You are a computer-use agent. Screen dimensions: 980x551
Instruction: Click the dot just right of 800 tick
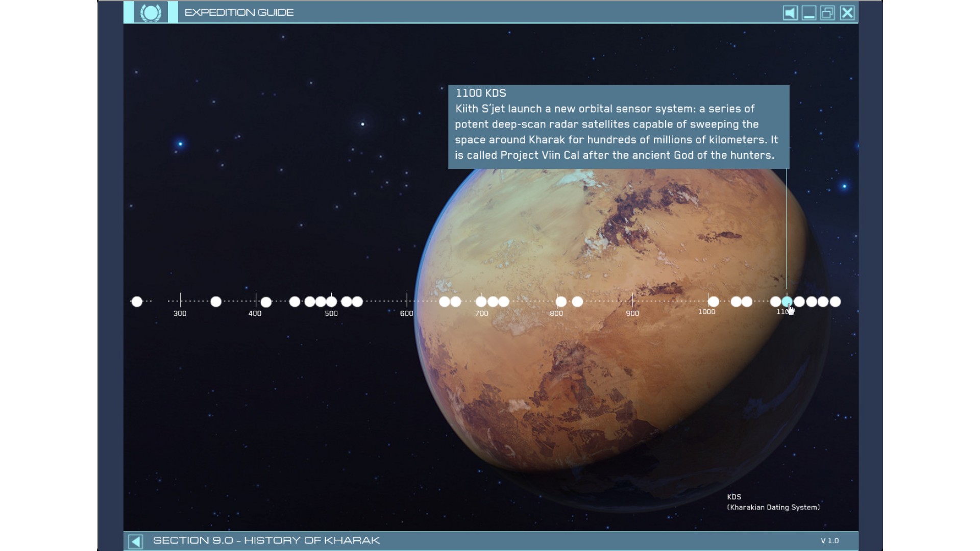click(561, 302)
